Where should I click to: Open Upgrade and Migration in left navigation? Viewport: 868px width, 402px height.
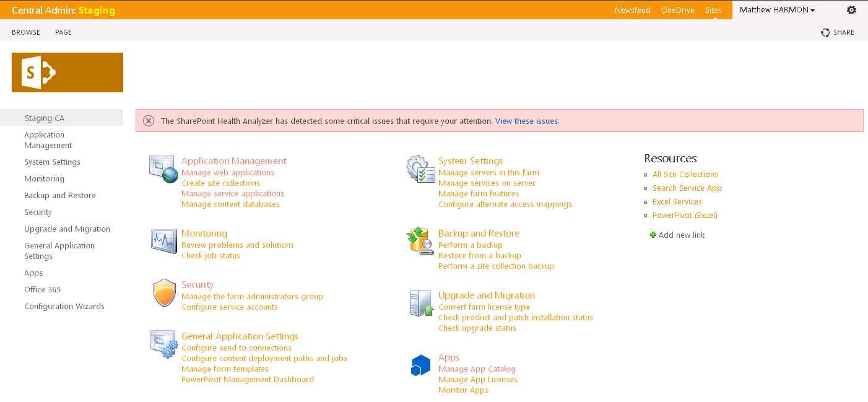coord(67,229)
